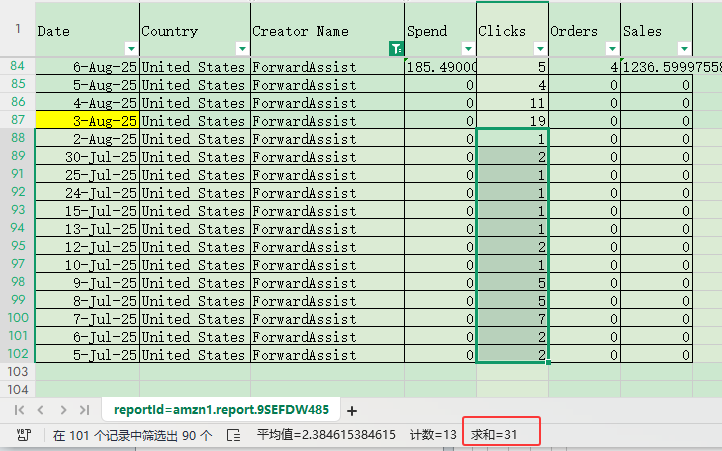Viewport: 722px width, 451px height.
Task: Click the Country header cell
Action: click(x=195, y=30)
